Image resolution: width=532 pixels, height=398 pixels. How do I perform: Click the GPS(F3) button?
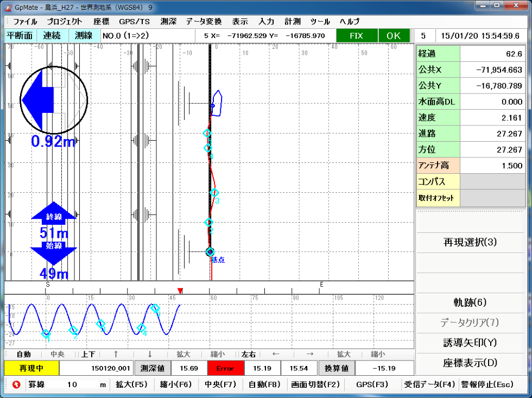point(372,384)
